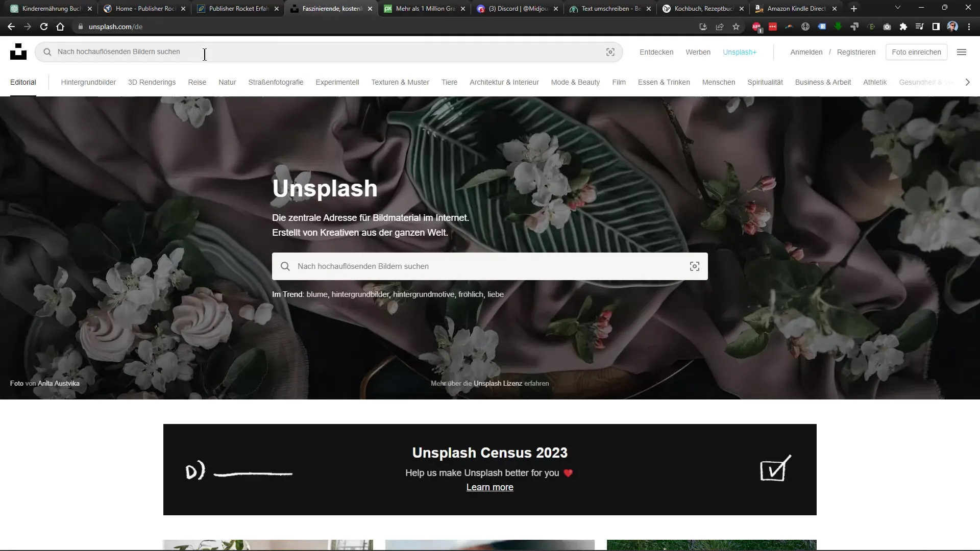Select the Natur category
This screenshot has width=980, height=551.
tap(227, 82)
